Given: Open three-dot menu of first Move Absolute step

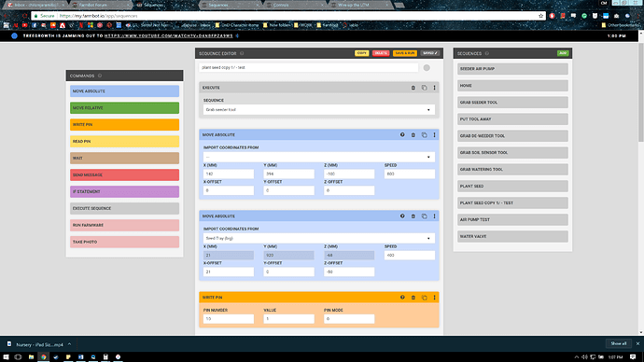Looking at the screenshot, I should click(x=435, y=135).
